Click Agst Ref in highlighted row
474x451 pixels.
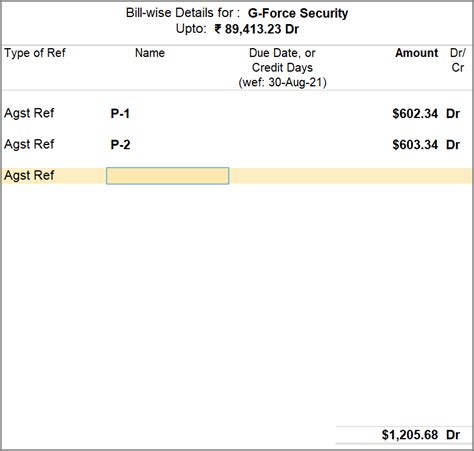(x=29, y=175)
